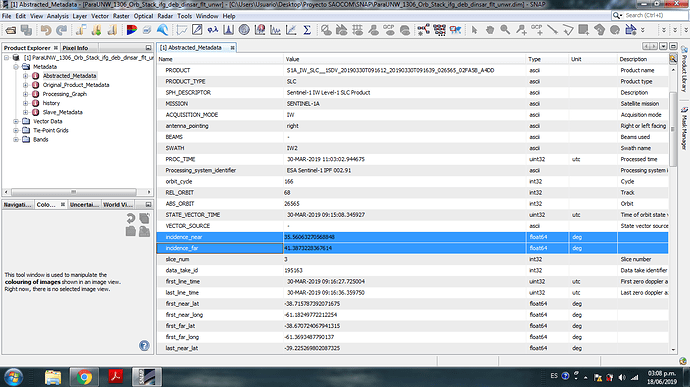Expand the history node

[x=26, y=103]
